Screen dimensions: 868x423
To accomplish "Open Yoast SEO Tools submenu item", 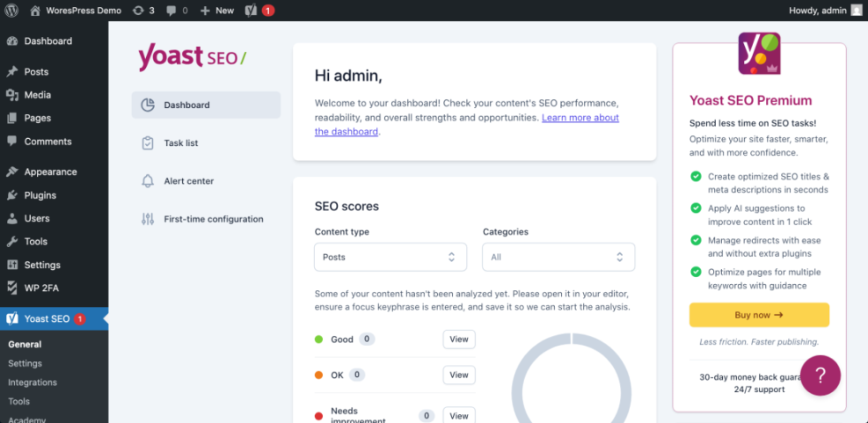I will (x=18, y=401).
